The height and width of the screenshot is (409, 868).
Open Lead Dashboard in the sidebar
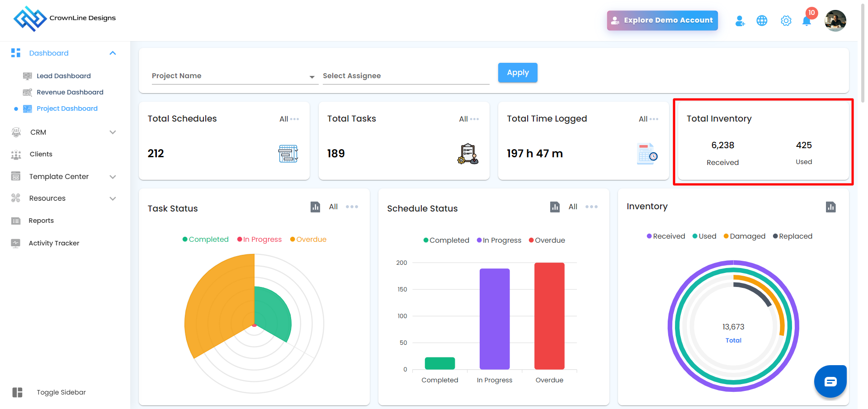pyautogui.click(x=63, y=76)
